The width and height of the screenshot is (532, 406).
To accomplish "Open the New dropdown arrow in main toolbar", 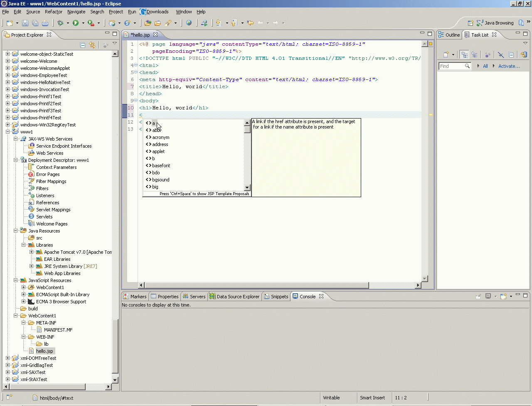I will pyautogui.click(x=17, y=23).
